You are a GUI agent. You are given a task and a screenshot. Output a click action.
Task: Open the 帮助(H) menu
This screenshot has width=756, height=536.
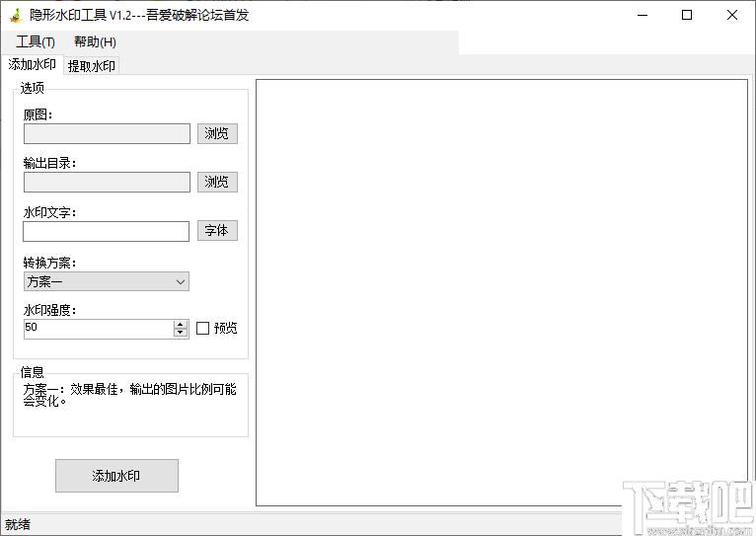(x=95, y=41)
